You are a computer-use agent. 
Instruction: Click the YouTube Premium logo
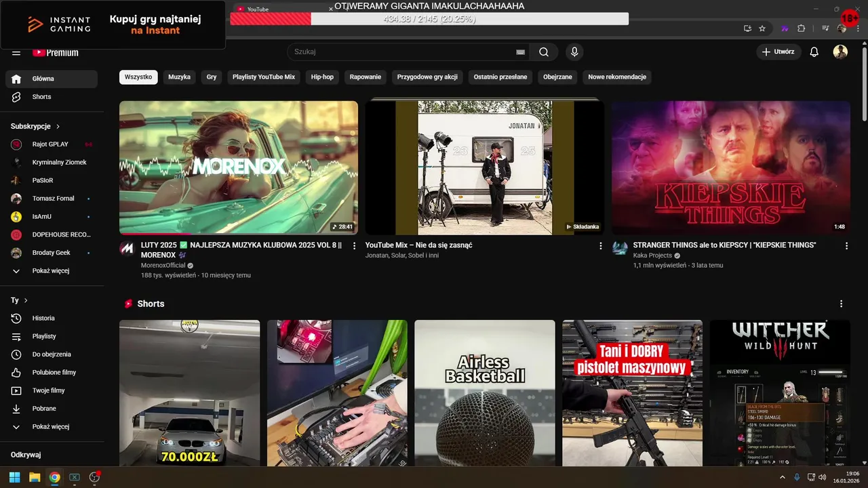pyautogui.click(x=56, y=52)
